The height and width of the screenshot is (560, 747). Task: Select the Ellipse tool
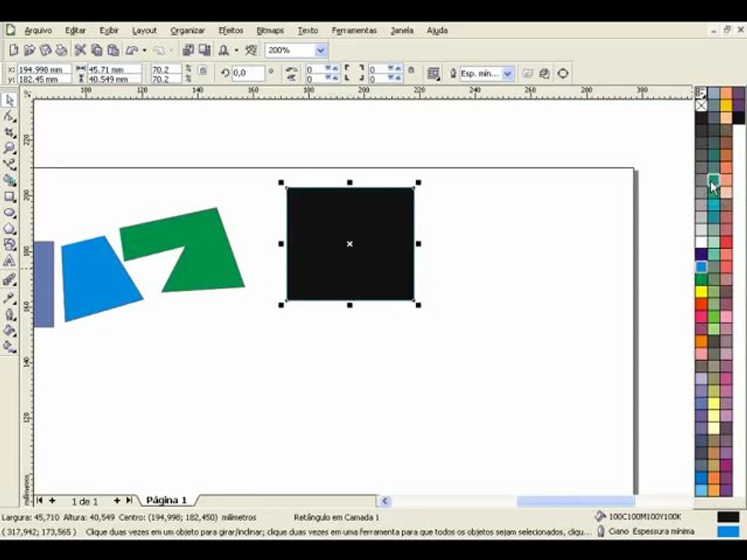[9, 213]
